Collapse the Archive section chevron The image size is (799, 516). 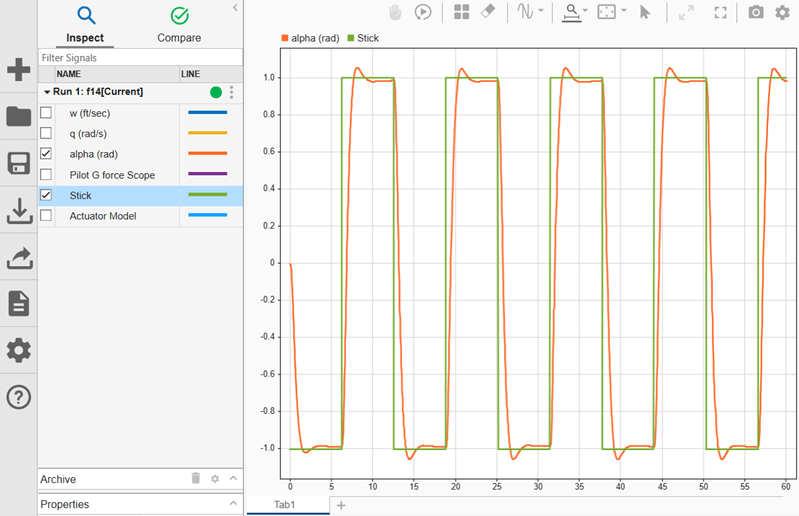pos(233,478)
